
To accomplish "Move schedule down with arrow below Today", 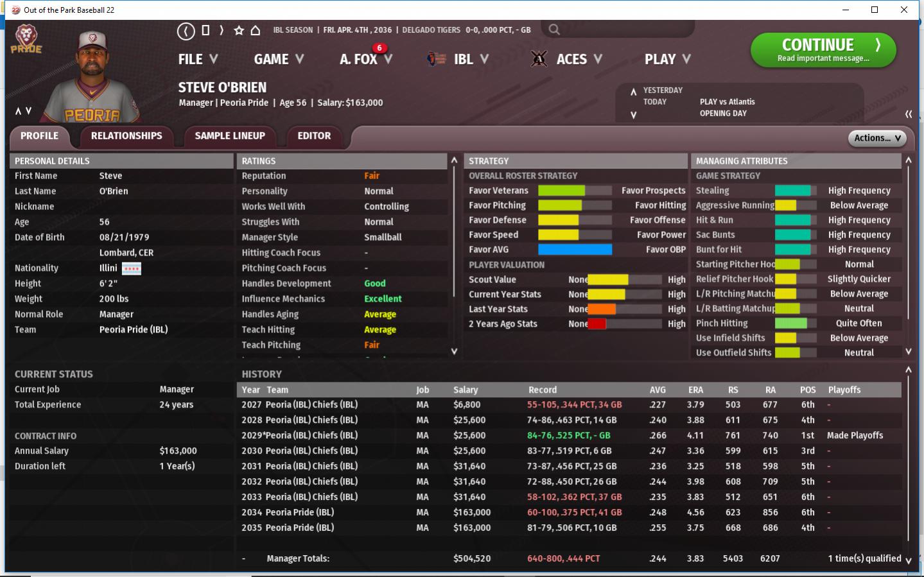I will pyautogui.click(x=633, y=115).
